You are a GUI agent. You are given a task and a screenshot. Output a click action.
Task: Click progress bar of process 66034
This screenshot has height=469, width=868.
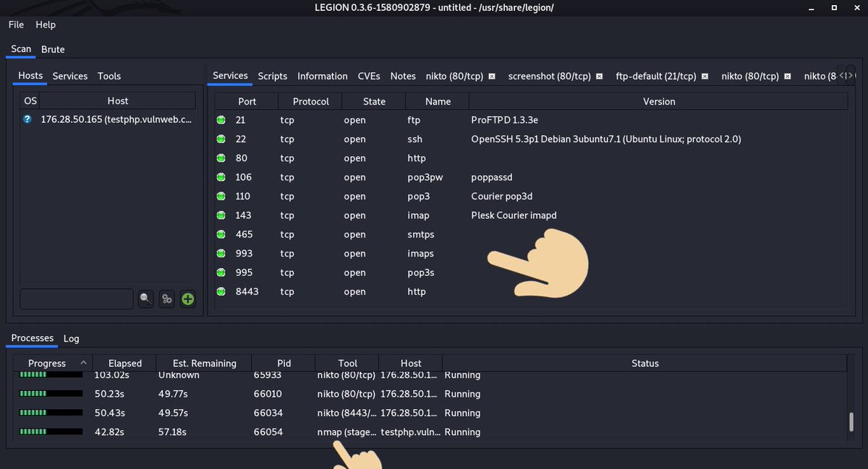51,413
